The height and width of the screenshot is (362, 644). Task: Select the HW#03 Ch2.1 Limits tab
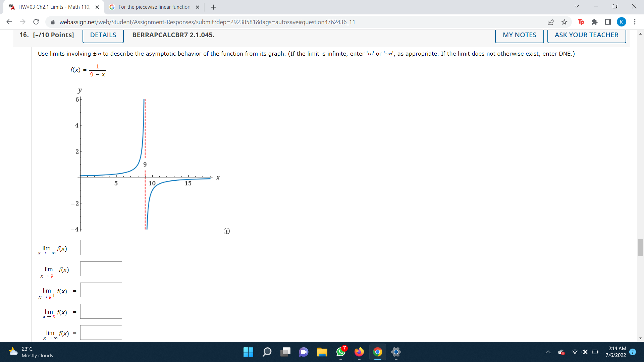tap(50, 7)
